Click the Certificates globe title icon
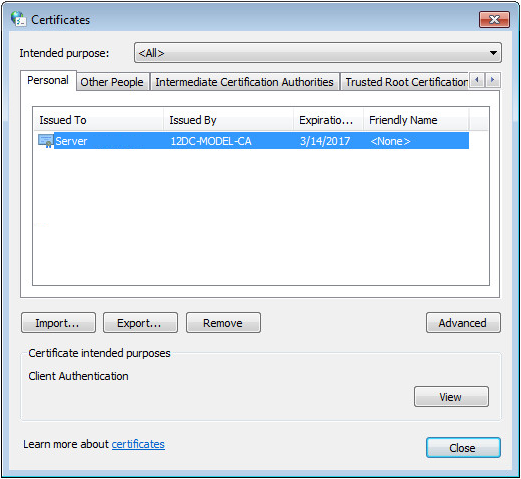 point(18,19)
